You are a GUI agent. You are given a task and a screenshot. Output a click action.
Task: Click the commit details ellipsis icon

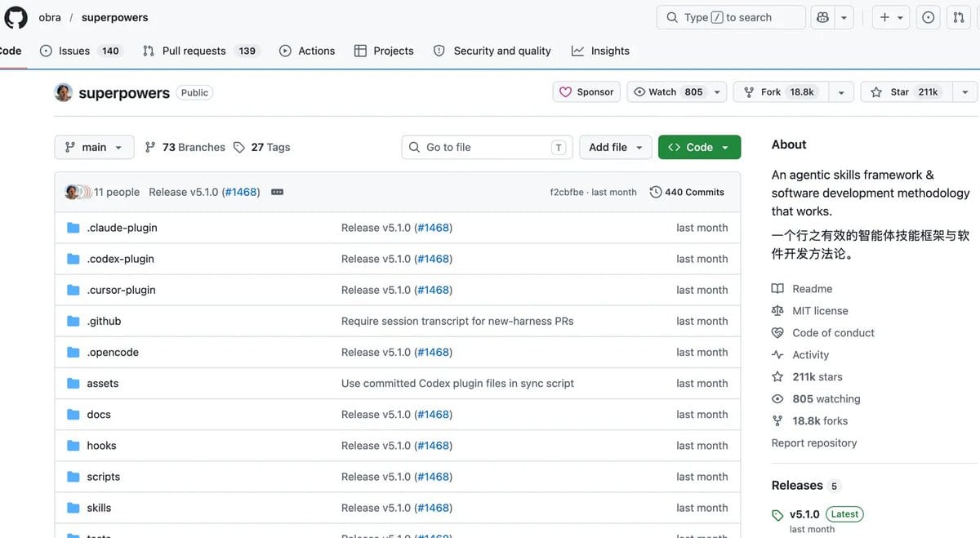(277, 192)
